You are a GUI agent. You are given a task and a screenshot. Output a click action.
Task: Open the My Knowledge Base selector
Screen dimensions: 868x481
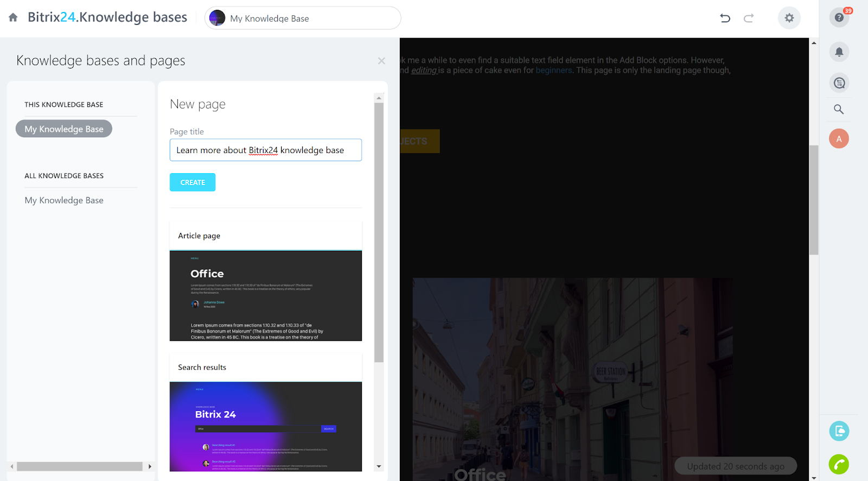303,18
